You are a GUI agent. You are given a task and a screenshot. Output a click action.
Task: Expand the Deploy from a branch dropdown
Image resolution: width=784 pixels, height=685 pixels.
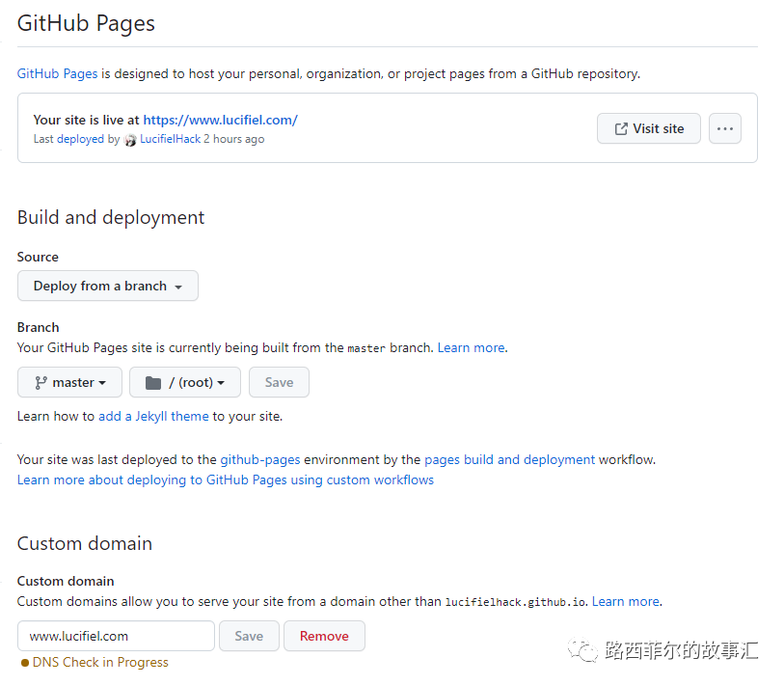[x=107, y=286]
